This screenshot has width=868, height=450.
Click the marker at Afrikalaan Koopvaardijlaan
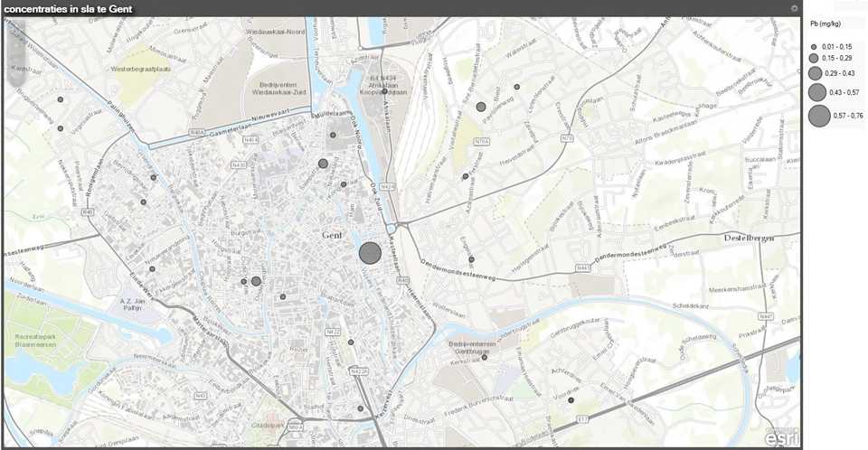click(x=384, y=91)
